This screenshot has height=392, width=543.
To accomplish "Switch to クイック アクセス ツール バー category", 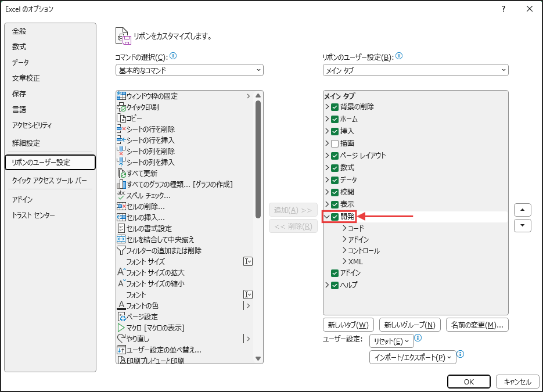I will (x=49, y=181).
